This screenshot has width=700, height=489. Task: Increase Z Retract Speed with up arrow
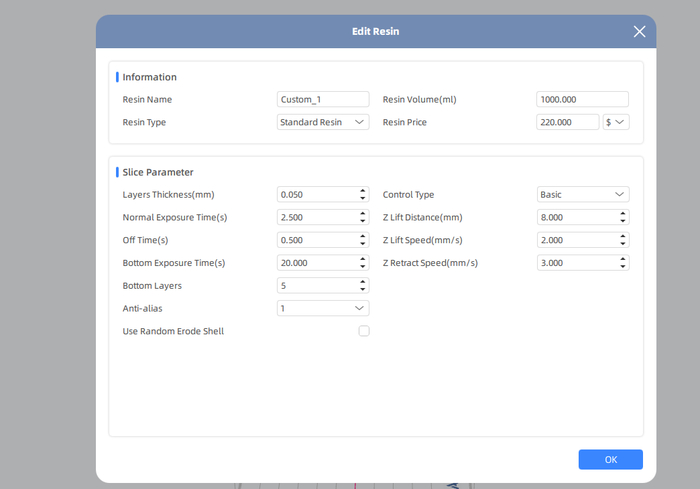[x=623, y=259]
